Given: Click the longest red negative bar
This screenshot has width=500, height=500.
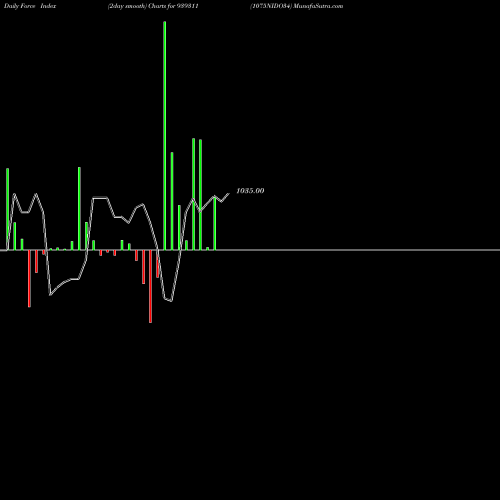Looking at the screenshot, I should [150, 286].
